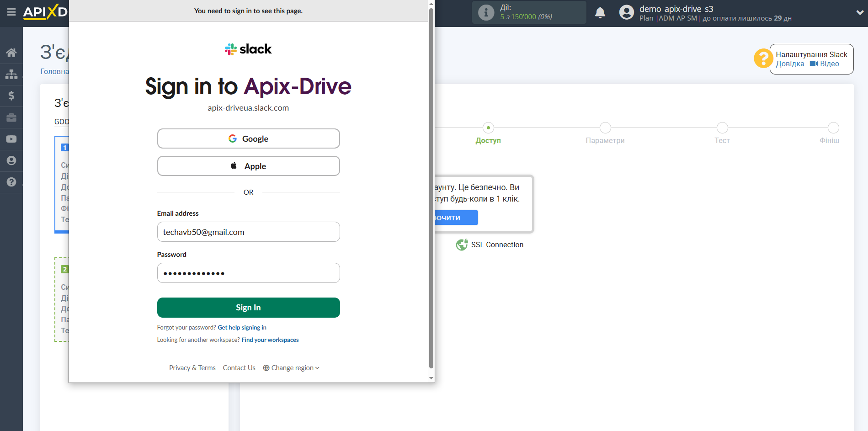Open the Change region dropdown
This screenshot has width=868, height=431.
(x=291, y=368)
